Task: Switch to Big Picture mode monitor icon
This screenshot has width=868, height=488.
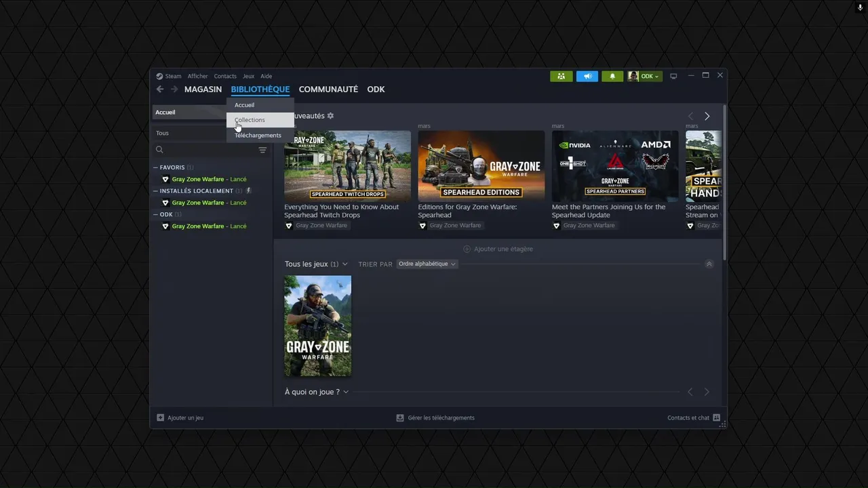Action: (x=673, y=76)
